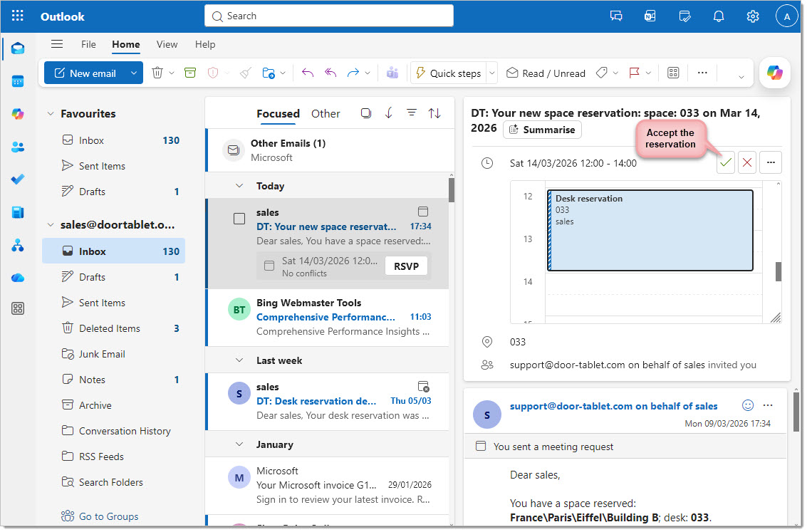Click the Delete trash icon in the toolbar
Viewport: 807px width, 532px height.
point(157,73)
